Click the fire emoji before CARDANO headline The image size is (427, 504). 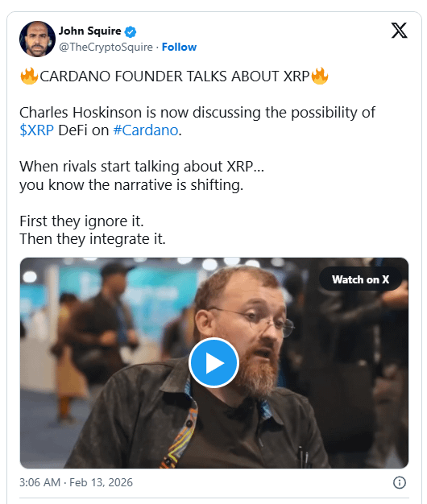click(x=29, y=76)
